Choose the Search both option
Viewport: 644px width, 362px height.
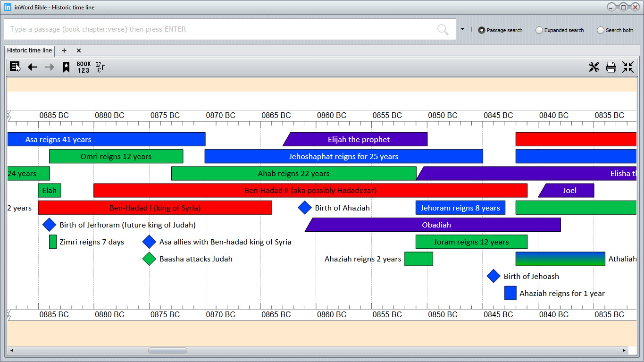coord(601,30)
